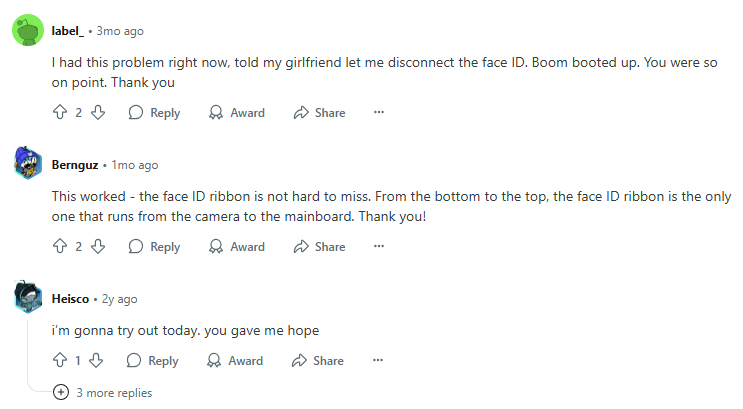Image resolution: width=743 pixels, height=409 pixels.
Task: Reply to Bernguz's comment
Action: pos(153,247)
